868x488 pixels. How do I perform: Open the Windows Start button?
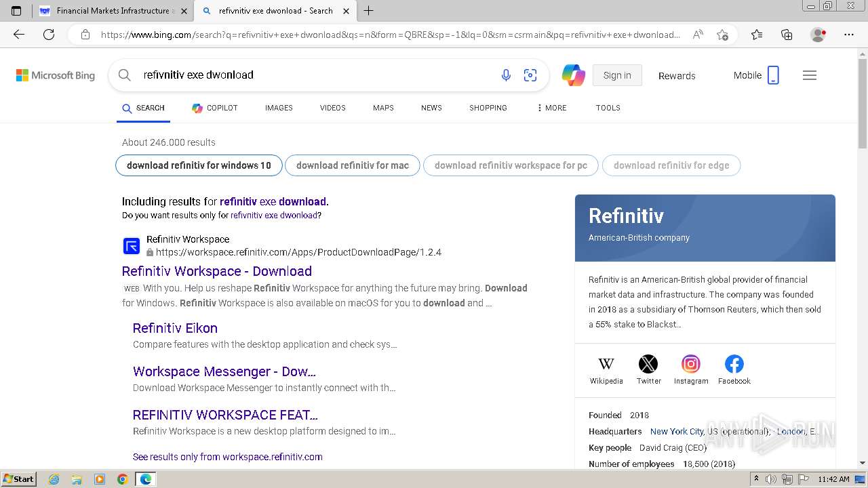coord(19,479)
